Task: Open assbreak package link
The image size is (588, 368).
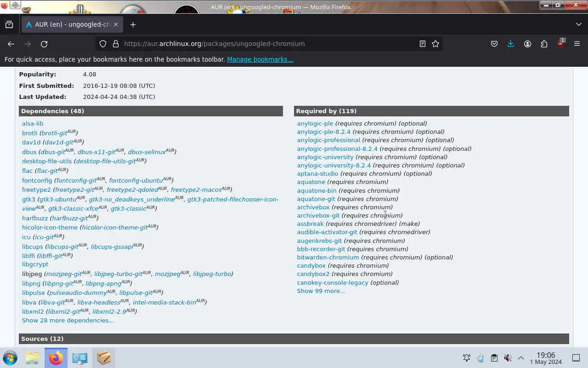Action: (310, 224)
